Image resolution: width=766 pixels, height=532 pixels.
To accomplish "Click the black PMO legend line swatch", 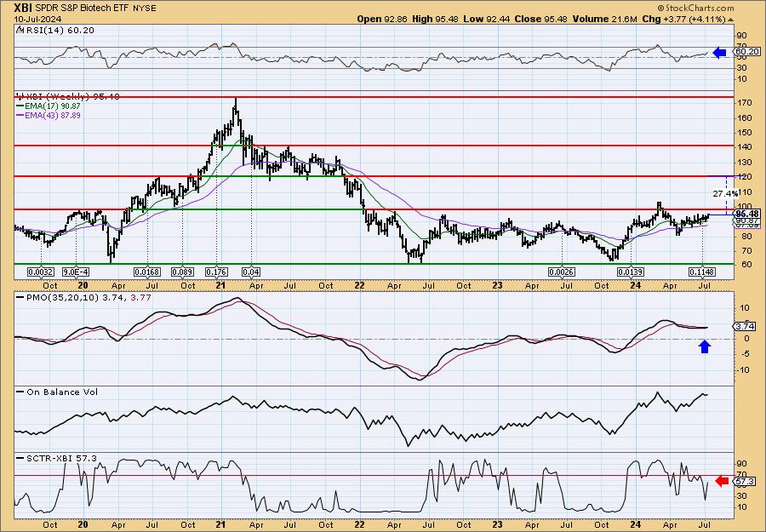I will pyautogui.click(x=21, y=297).
